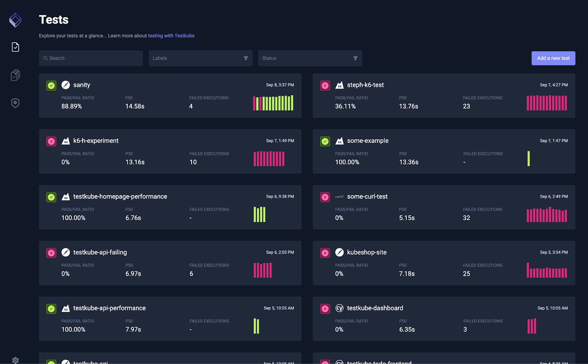Click the search magnifier icon in the search box
This screenshot has width=588, height=364.
point(46,58)
